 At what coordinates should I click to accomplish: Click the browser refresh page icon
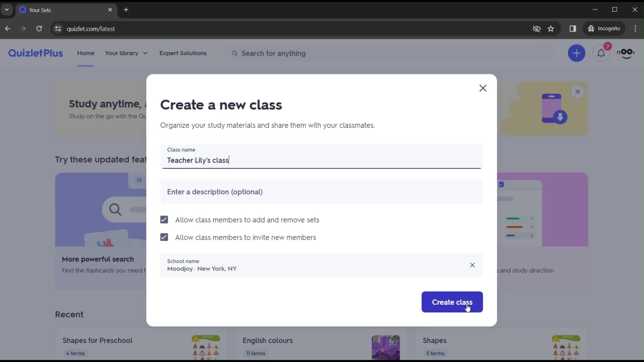[39, 28]
